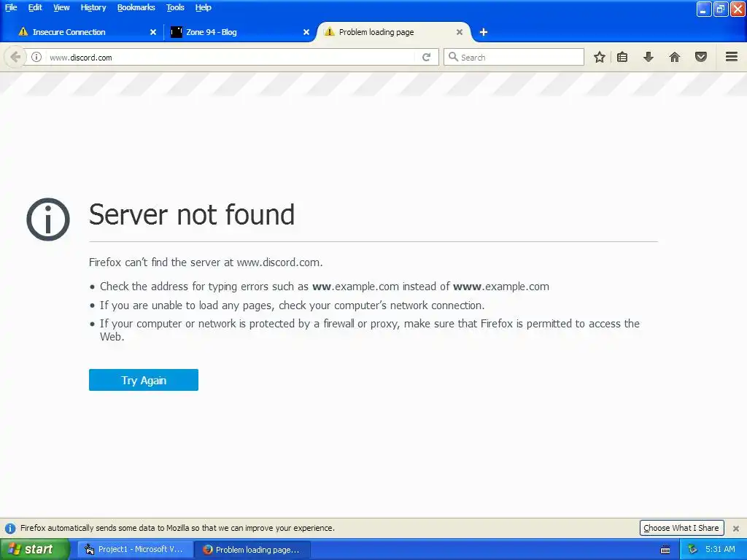Viewport: 747px width, 560px height.
Task: Open a new tab with plus icon
Action: tap(484, 32)
